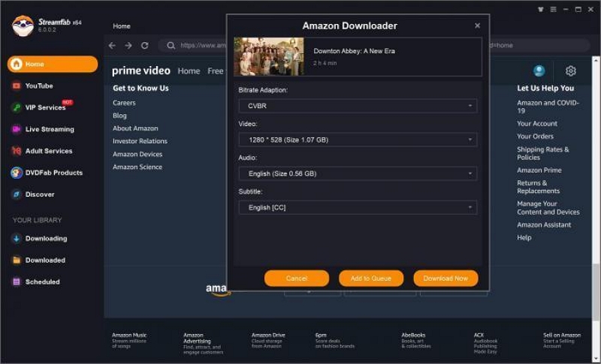Click the Downloading arrow icon
Viewport: 601px width, 364px height.
(16, 239)
